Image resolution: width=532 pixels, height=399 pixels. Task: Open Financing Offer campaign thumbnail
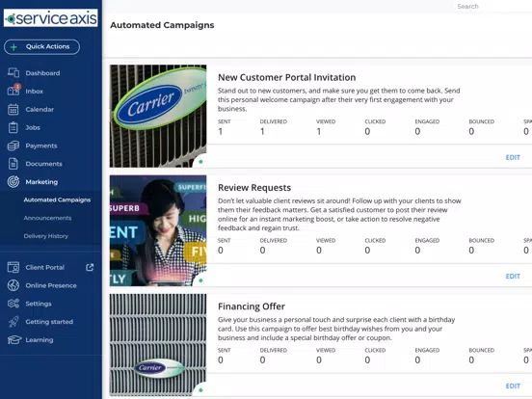click(158, 345)
